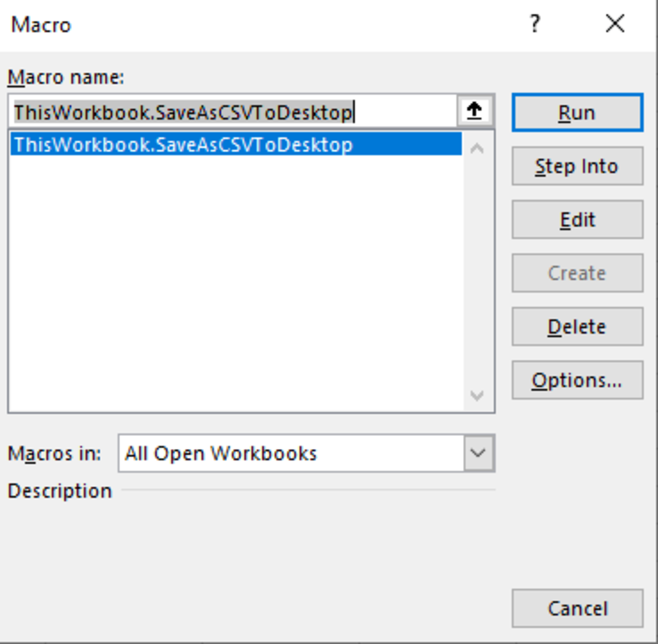Image resolution: width=658 pixels, height=644 pixels.
Task: Click the All Open Workbooks combo box
Action: click(x=291, y=453)
